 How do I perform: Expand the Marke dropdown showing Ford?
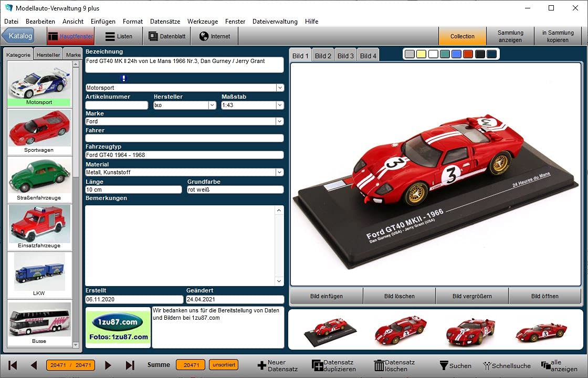280,121
